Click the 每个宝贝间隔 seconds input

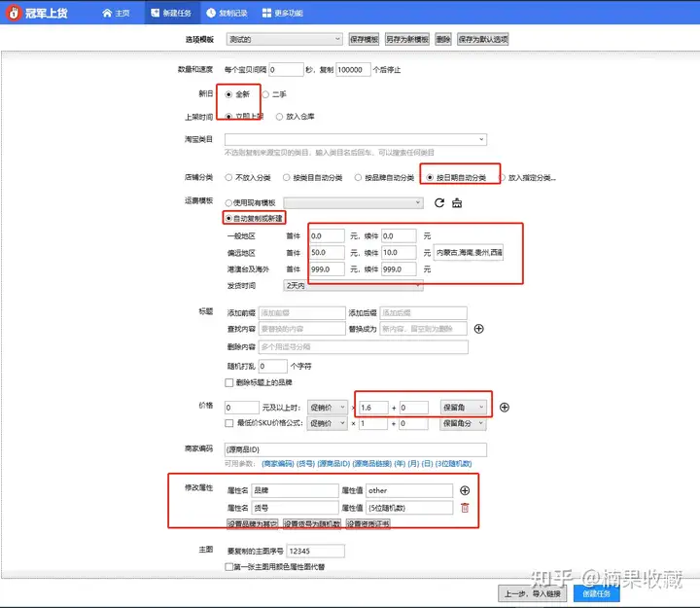coord(286,70)
